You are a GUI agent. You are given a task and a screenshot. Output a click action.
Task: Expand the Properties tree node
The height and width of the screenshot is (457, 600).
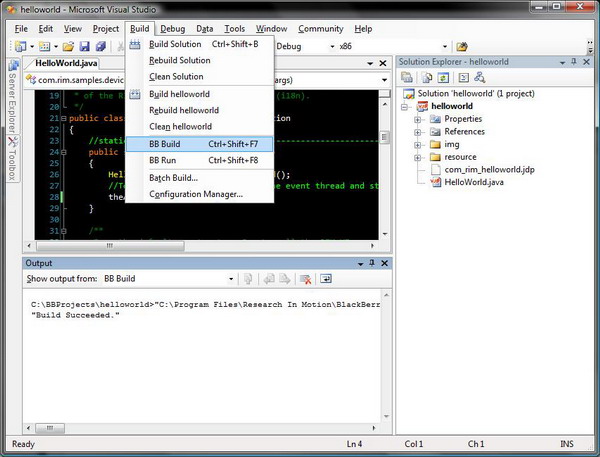click(x=417, y=119)
